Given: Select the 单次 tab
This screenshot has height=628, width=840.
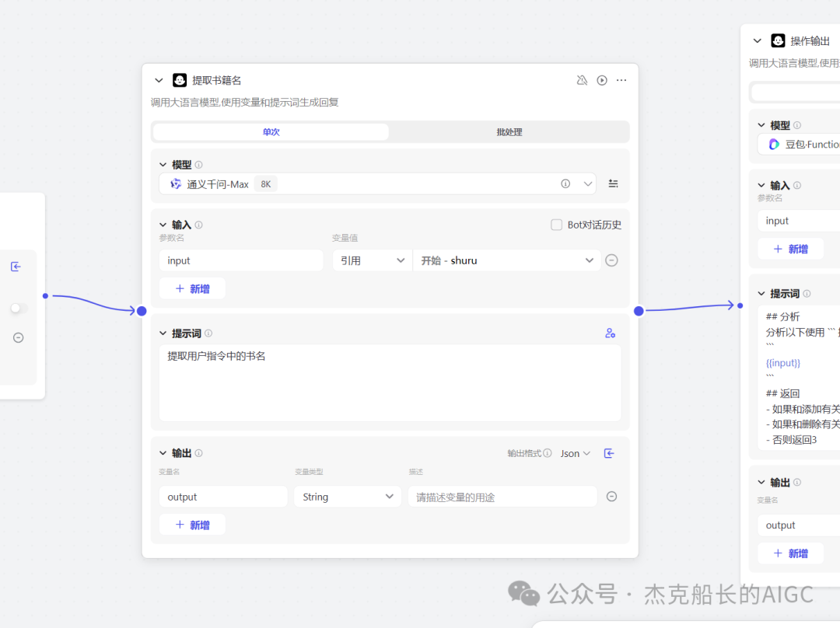Looking at the screenshot, I should pyautogui.click(x=271, y=131).
